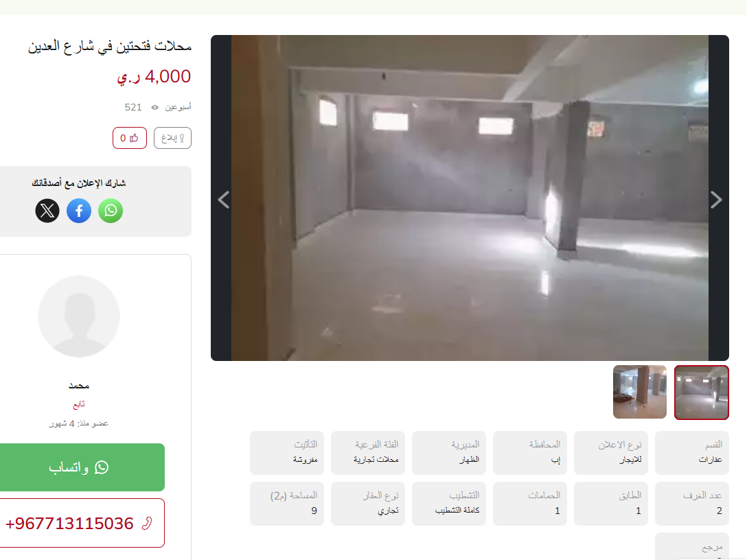Viewport: 747px width, 560px height.
Task: Click the المحافظة إب info card
Action: point(530,453)
